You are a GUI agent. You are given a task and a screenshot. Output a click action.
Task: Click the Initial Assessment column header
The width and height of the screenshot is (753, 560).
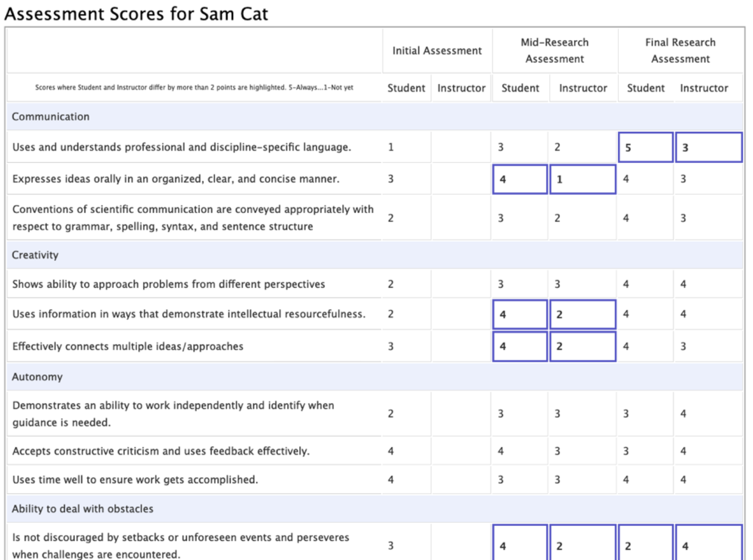tap(437, 50)
